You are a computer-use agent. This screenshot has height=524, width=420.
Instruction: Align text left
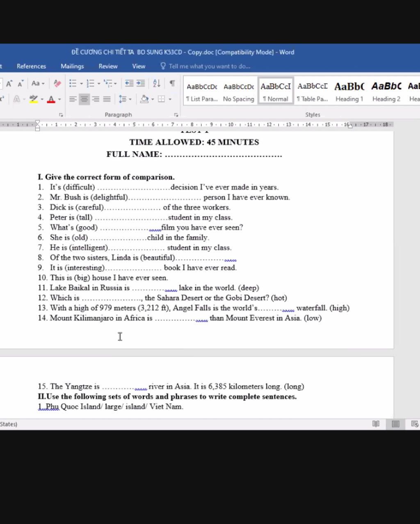pyautogui.click(x=73, y=99)
